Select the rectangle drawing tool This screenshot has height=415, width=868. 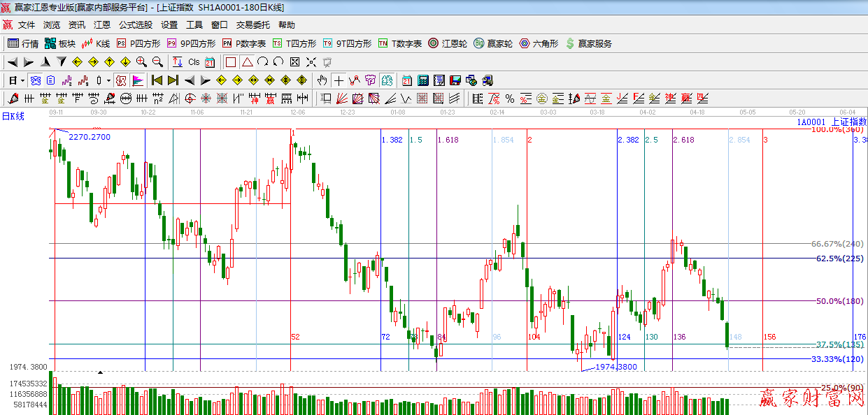click(x=231, y=62)
